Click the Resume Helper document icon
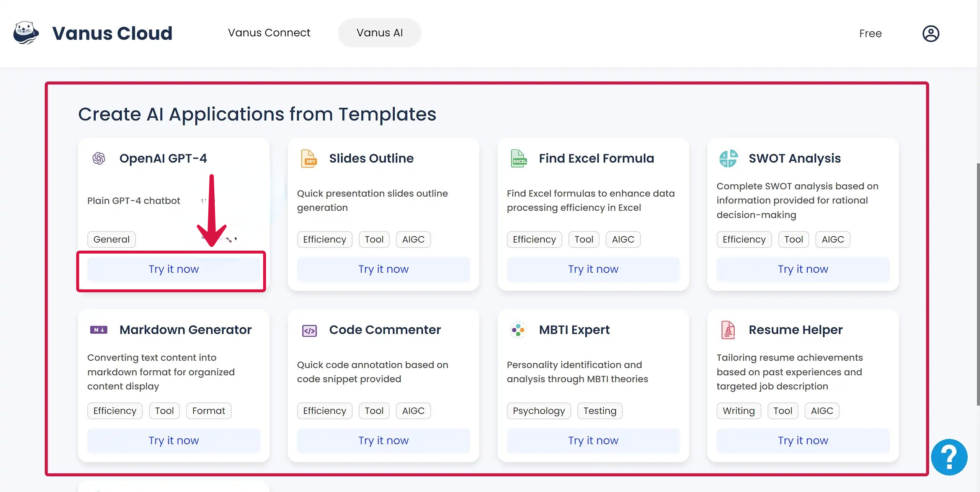This screenshot has width=980, height=492. (728, 330)
